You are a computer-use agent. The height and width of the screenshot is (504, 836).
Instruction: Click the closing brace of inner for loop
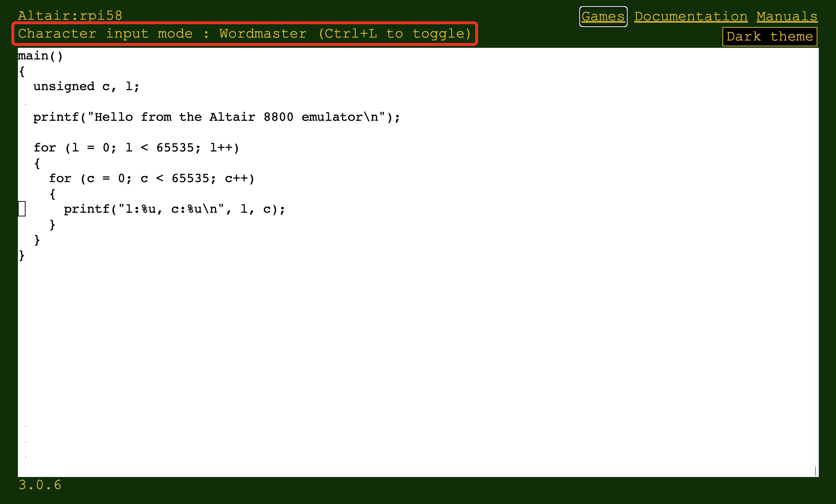(52, 224)
